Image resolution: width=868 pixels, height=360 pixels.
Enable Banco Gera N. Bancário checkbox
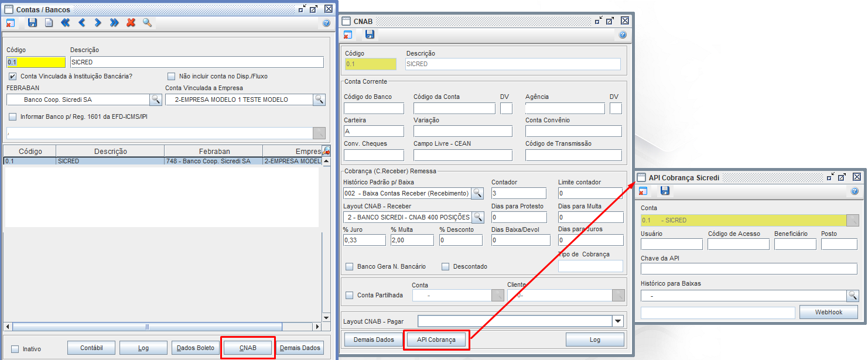(350, 266)
